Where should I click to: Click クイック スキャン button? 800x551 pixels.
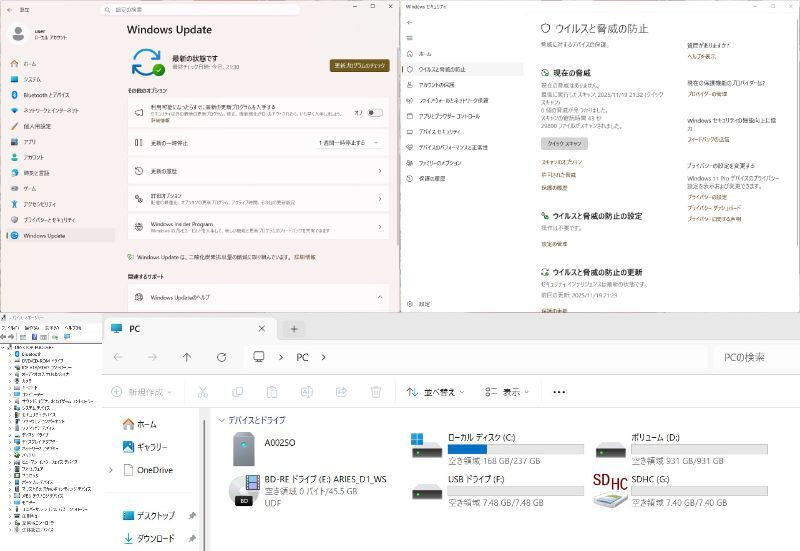564,143
